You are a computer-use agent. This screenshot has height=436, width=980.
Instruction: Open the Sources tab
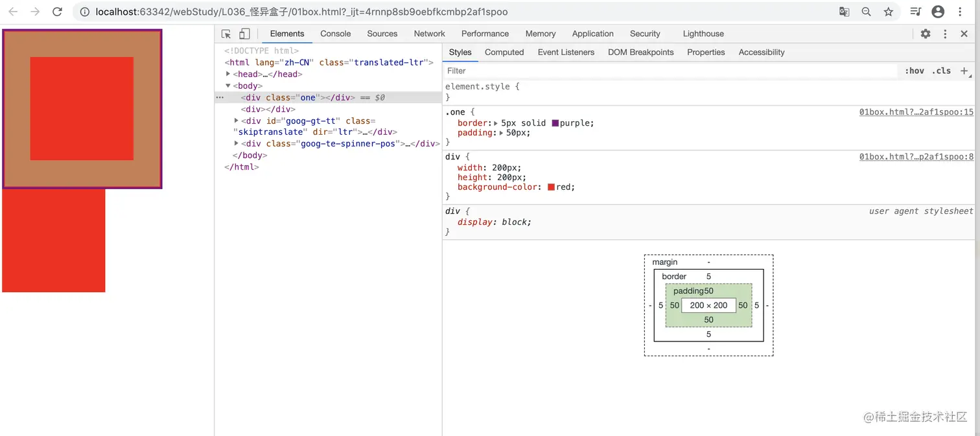pos(382,34)
